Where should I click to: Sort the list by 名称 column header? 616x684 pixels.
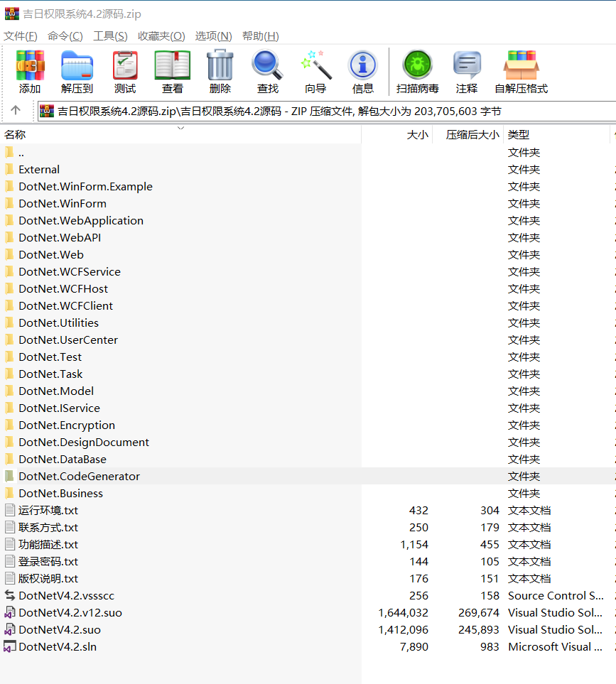pyautogui.click(x=15, y=135)
